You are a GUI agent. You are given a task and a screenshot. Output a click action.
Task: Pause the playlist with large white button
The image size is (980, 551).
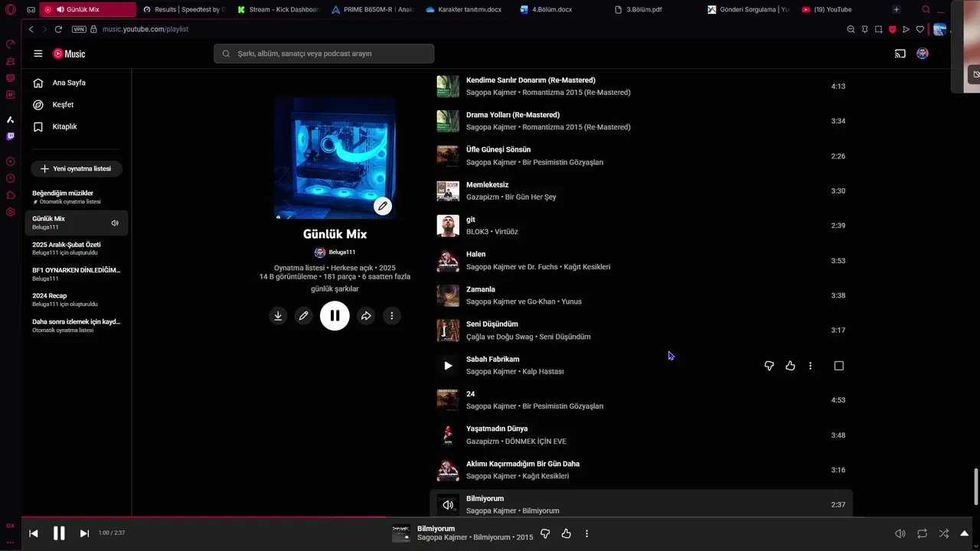coord(335,315)
